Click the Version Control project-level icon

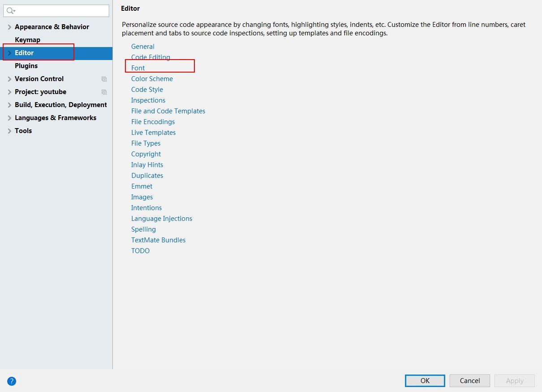[104, 79]
